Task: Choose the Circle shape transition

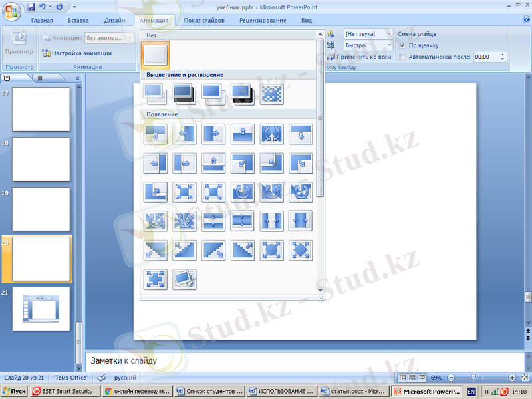Action: tap(272, 250)
